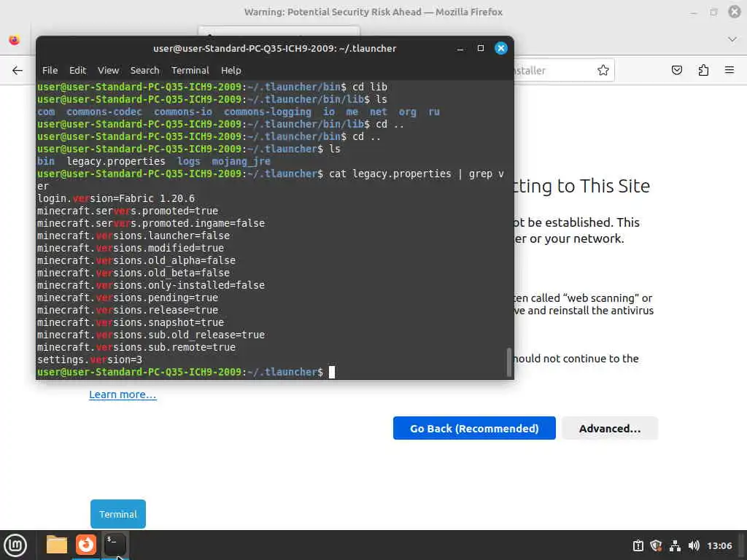Click commons-codec directory name
Screen dimensions: 747x560
(104, 112)
